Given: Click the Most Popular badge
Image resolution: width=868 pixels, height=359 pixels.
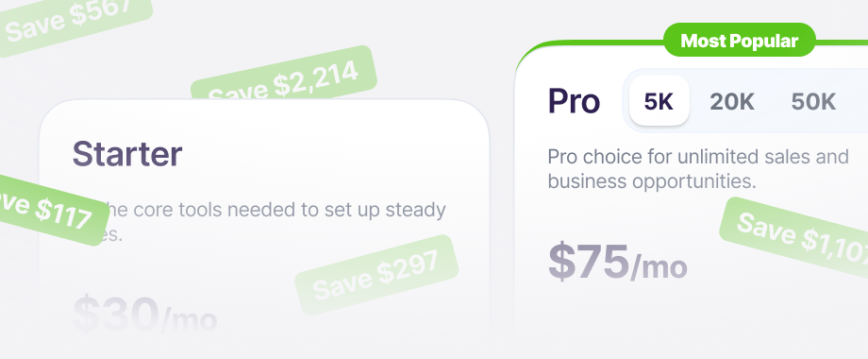Looking at the screenshot, I should pos(739,41).
